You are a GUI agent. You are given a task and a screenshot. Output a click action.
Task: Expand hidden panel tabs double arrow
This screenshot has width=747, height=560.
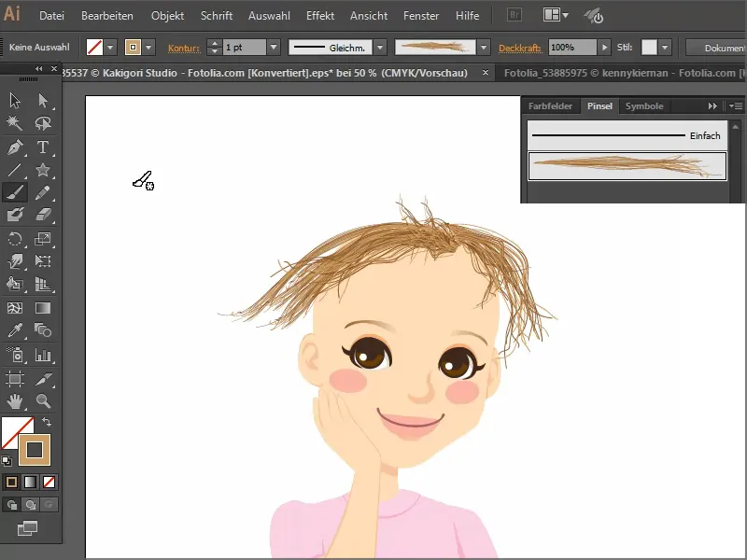[712, 106]
